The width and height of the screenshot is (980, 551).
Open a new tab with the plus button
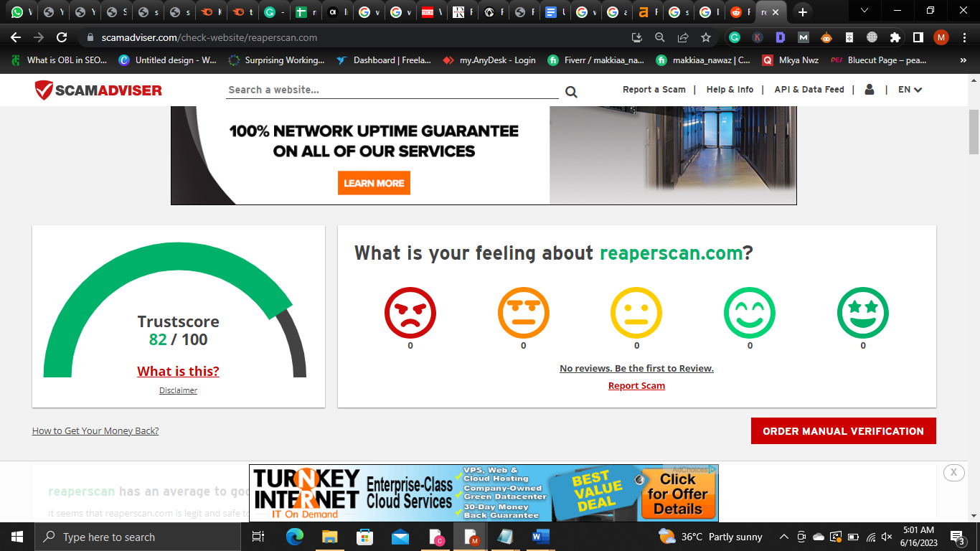coord(803,12)
